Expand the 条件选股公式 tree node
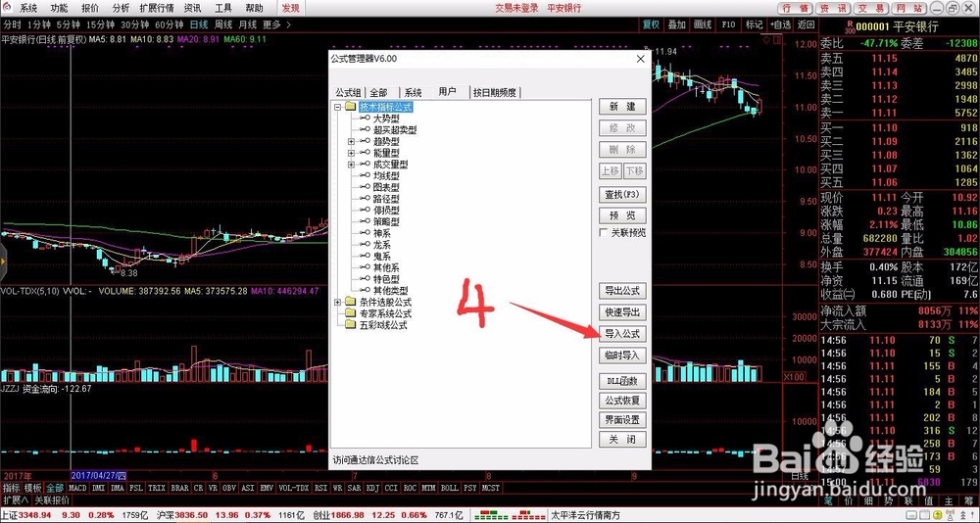Image resolution: width=980 pixels, height=523 pixels. (x=337, y=303)
